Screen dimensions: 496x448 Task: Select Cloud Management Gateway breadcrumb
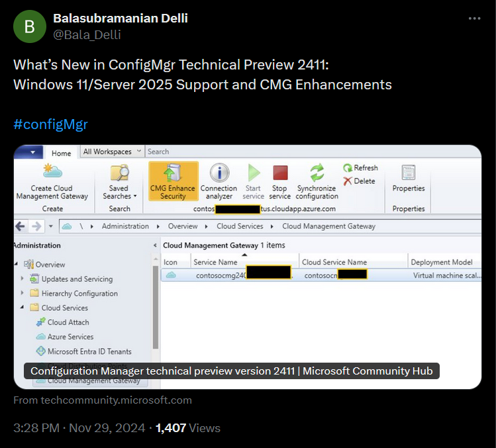pyautogui.click(x=328, y=226)
